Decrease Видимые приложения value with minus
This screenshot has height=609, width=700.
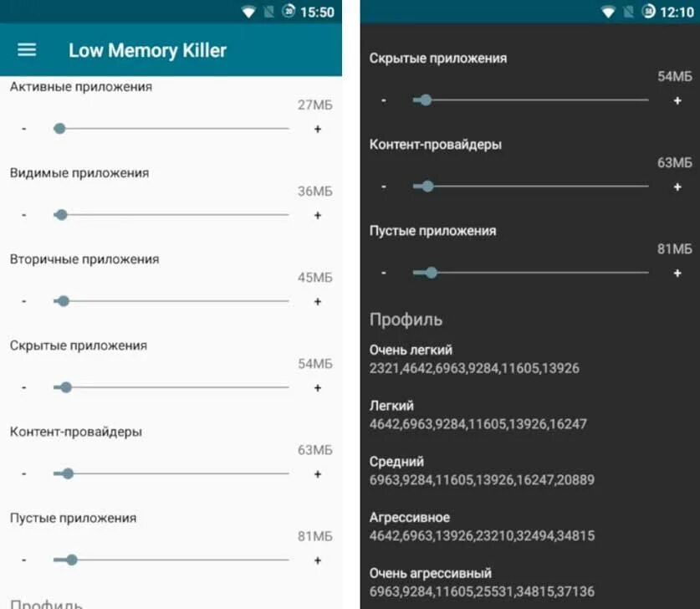[24, 215]
